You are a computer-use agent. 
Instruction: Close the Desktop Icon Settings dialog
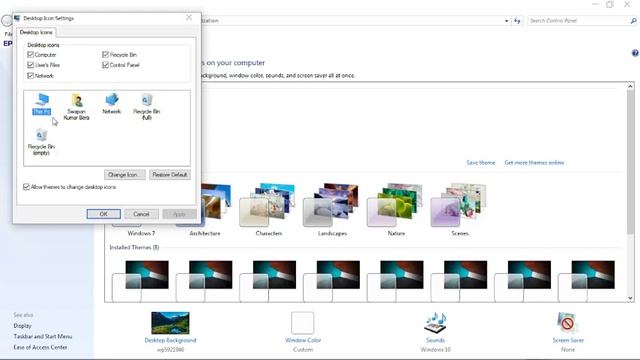(189, 18)
